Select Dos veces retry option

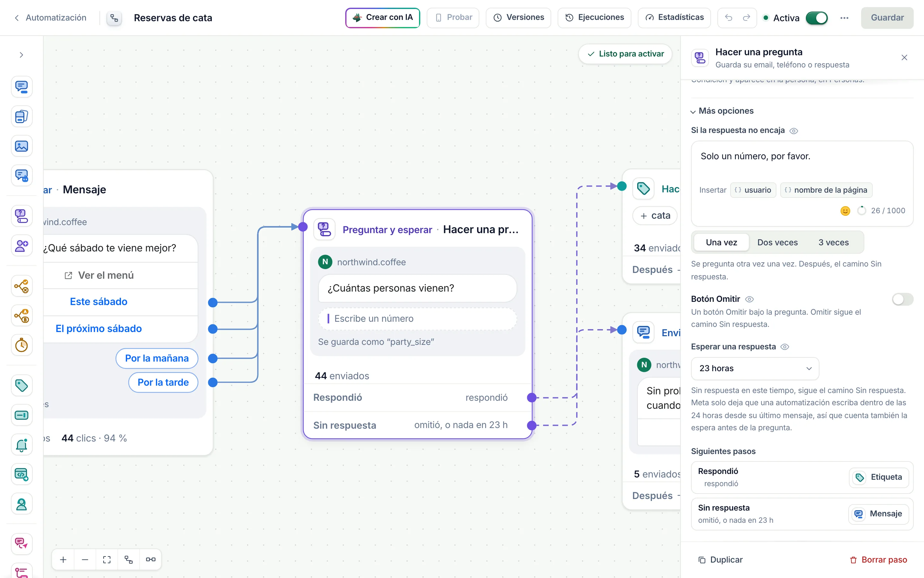click(777, 242)
